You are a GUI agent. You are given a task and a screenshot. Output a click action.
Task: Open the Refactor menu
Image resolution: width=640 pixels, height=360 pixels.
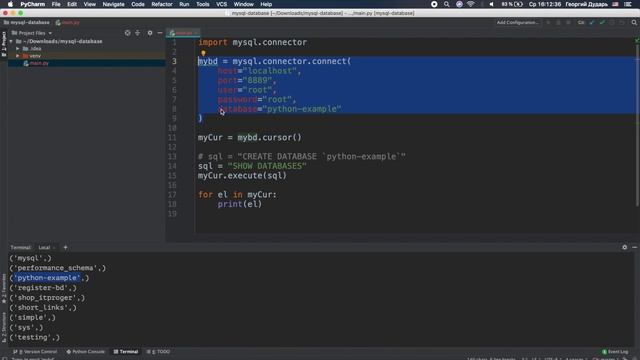(162, 4)
